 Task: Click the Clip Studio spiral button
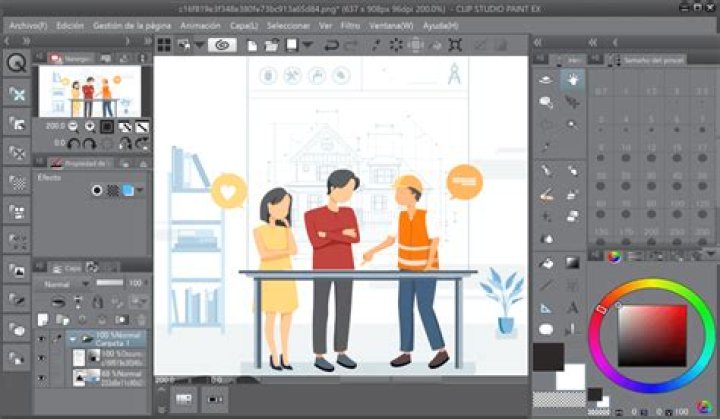click(x=222, y=45)
